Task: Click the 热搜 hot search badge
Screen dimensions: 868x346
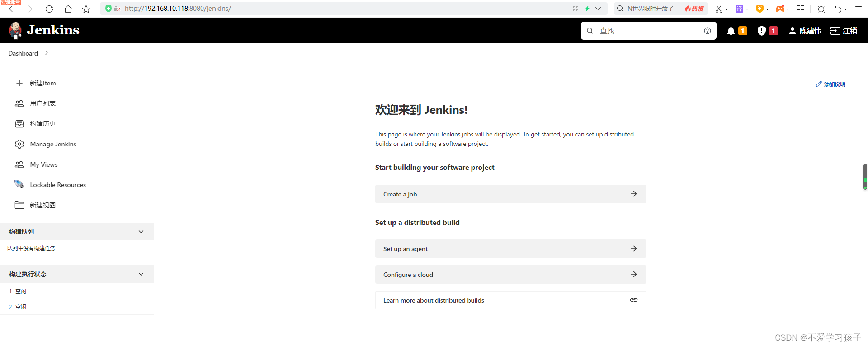Action: (x=694, y=9)
